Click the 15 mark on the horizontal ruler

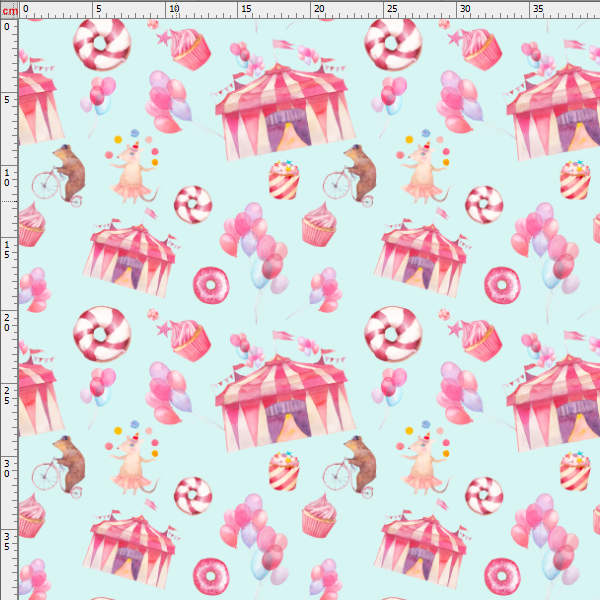[246, 8]
